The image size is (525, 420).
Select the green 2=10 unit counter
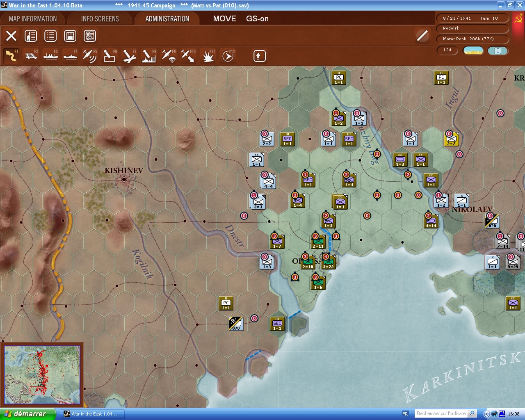coord(308,262)
